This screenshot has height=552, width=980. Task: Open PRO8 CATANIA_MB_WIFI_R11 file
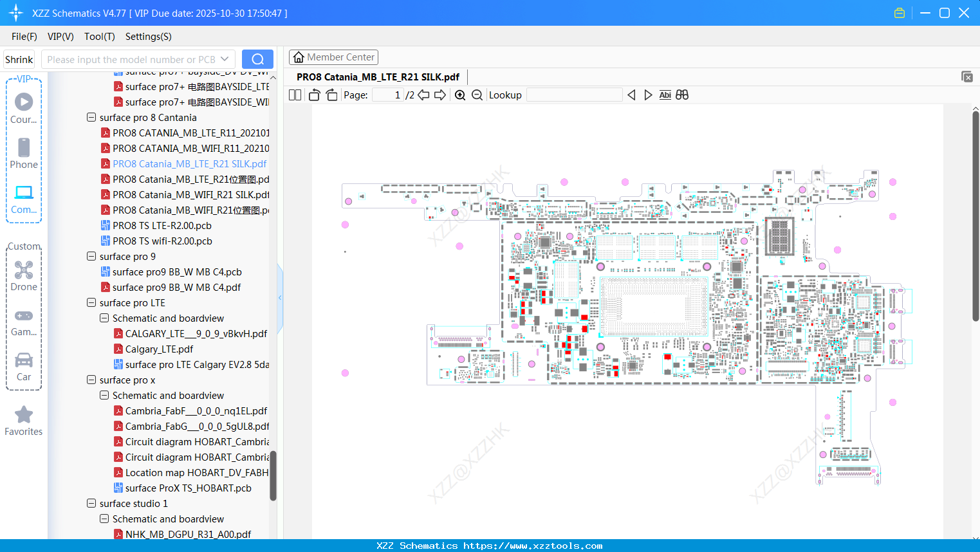coord(185,149)
